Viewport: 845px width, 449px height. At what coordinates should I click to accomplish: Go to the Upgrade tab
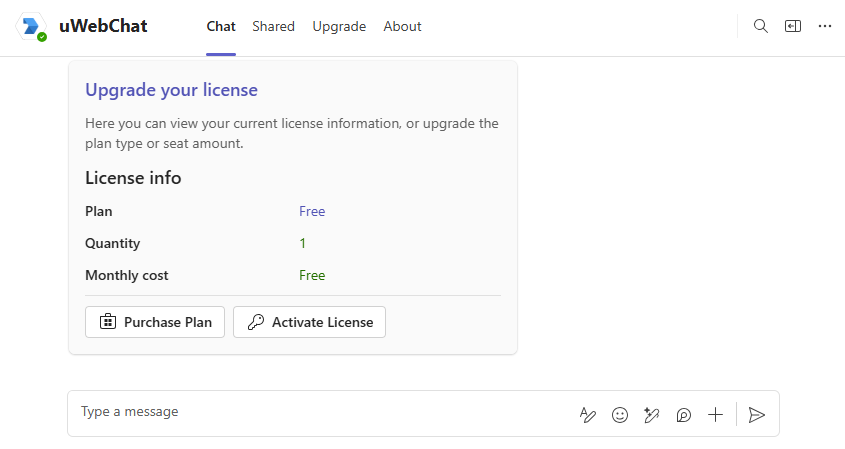[x=339, y=27]
